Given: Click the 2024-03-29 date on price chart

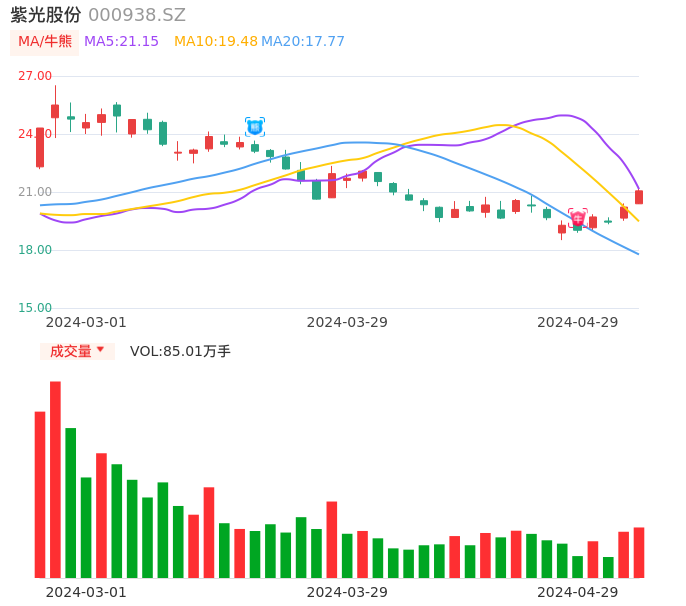Looking at the screenshot, I should tap(347, 322).
